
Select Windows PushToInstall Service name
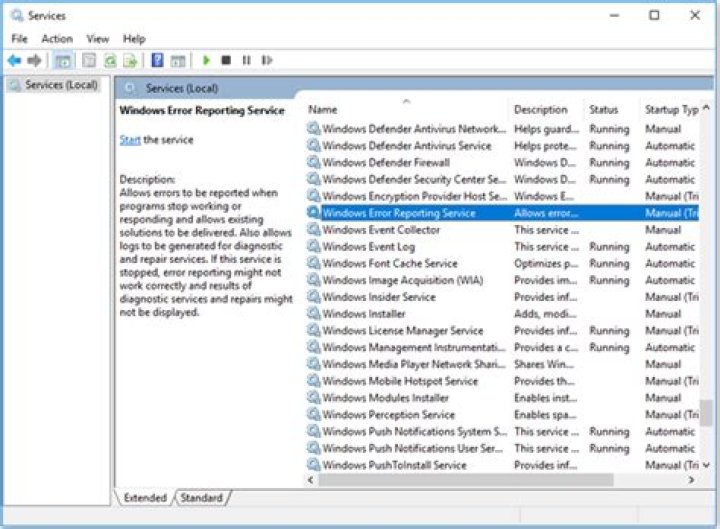394,465
